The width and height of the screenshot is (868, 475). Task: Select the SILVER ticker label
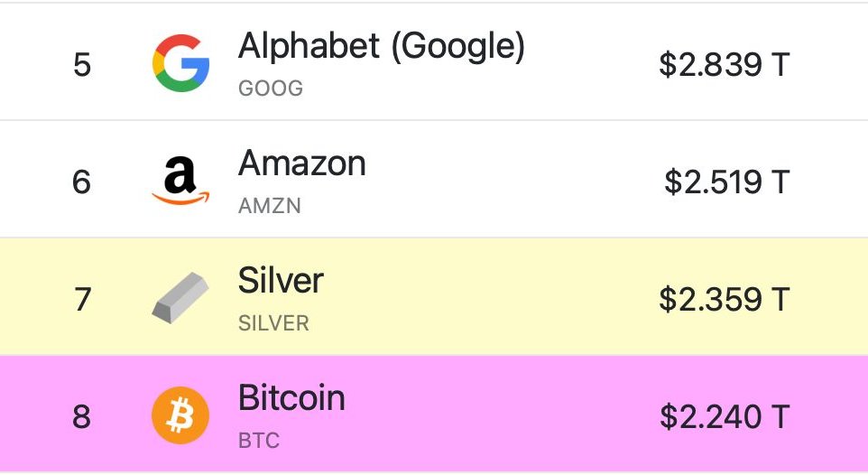click(273, 323)
